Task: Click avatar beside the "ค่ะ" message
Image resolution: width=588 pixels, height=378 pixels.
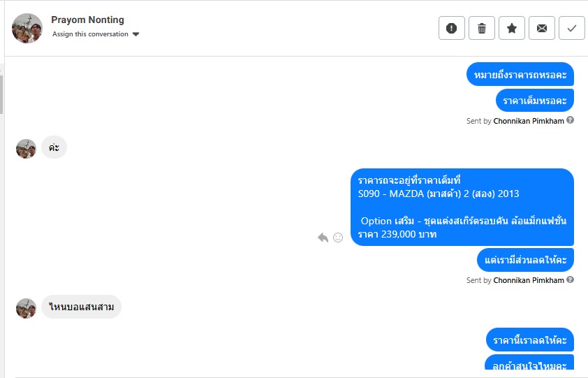Action: point(27,148)
